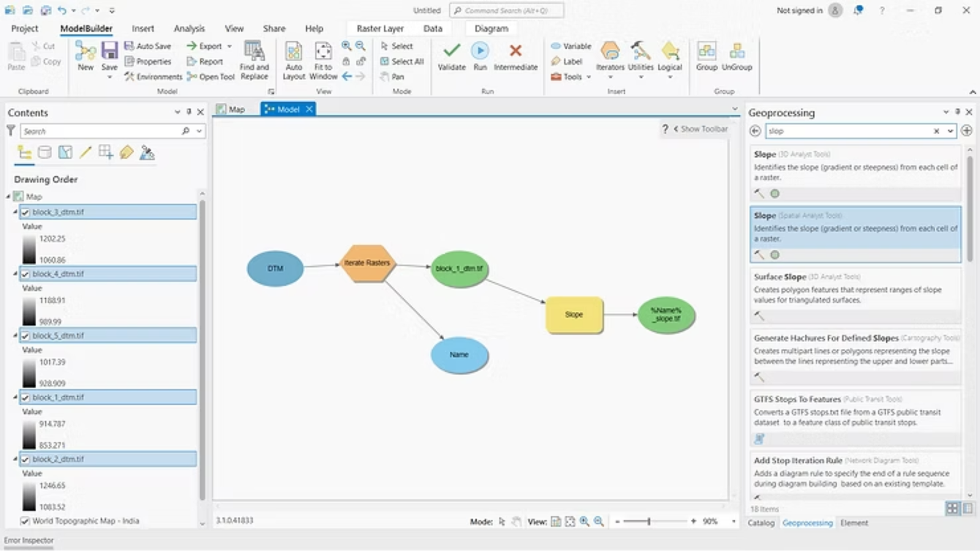The width and height of the screenshot is (980, 551).
Task: Adjust the model view zoom slider
Action: point(649,522)
